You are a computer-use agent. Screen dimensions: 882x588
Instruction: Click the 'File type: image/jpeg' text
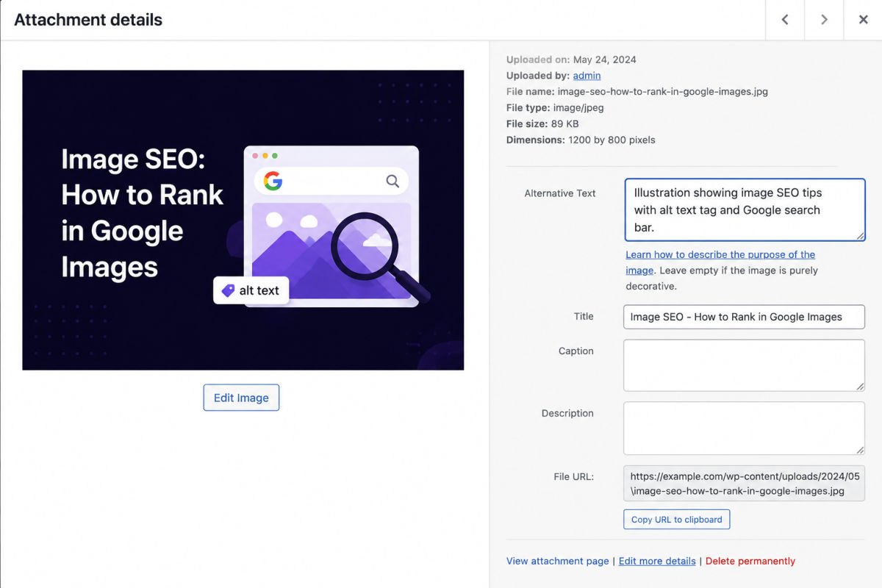click(555, 108)
